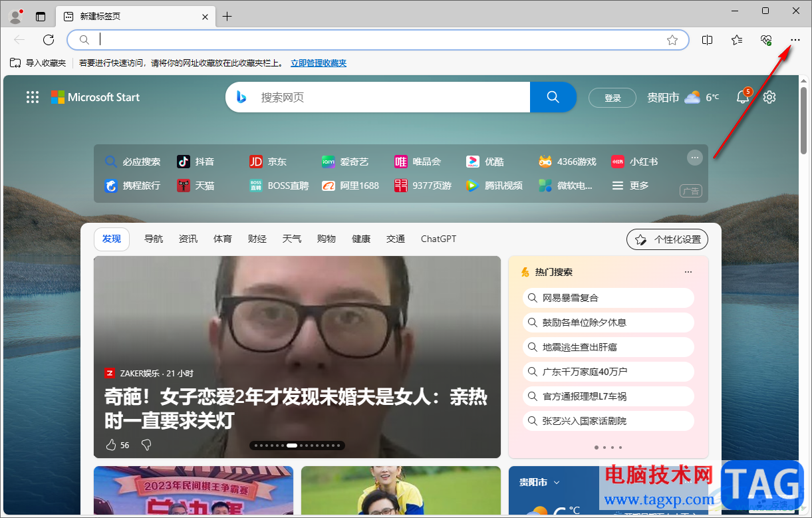Click the star to add page to favorites

[x=674, y=40]
